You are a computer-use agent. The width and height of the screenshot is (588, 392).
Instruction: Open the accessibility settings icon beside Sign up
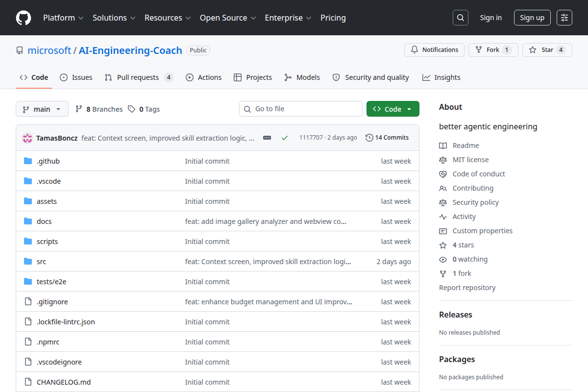[564, 18]
